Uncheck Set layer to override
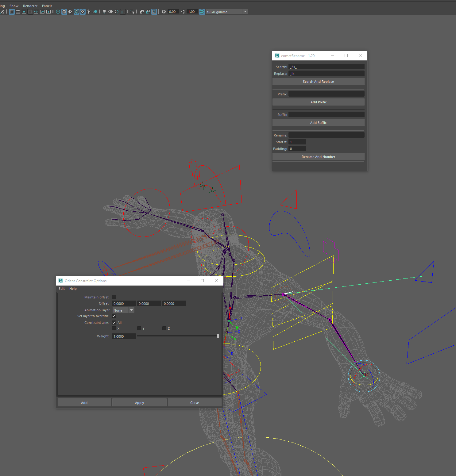 (x=114, y=316)
